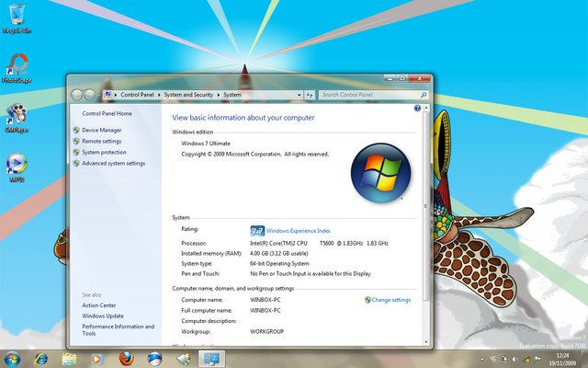Click the '64-bit Operating System' text

(x=279, y=264)
